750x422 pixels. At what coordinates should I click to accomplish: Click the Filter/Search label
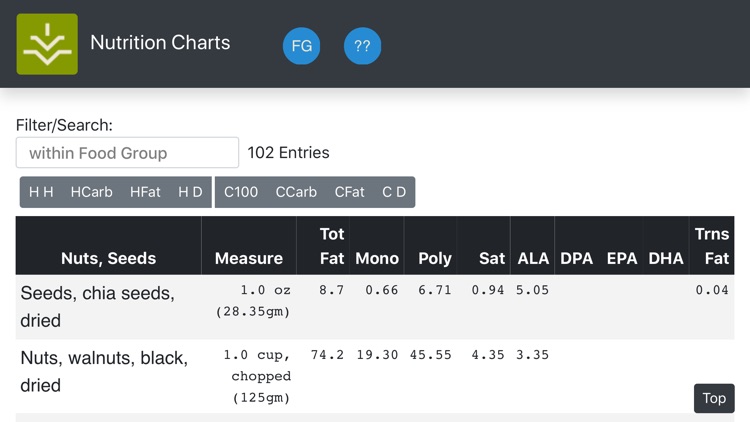tap(64, 125)
